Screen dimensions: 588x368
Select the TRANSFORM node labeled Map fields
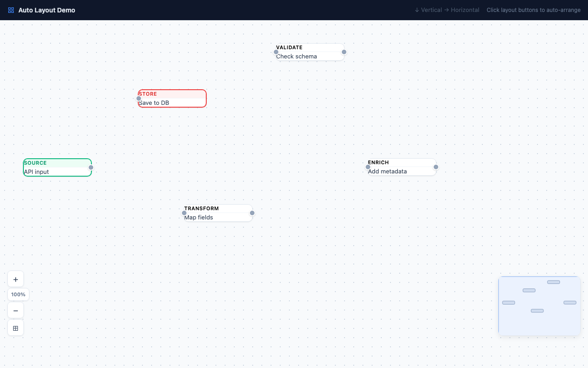[217, 213]
